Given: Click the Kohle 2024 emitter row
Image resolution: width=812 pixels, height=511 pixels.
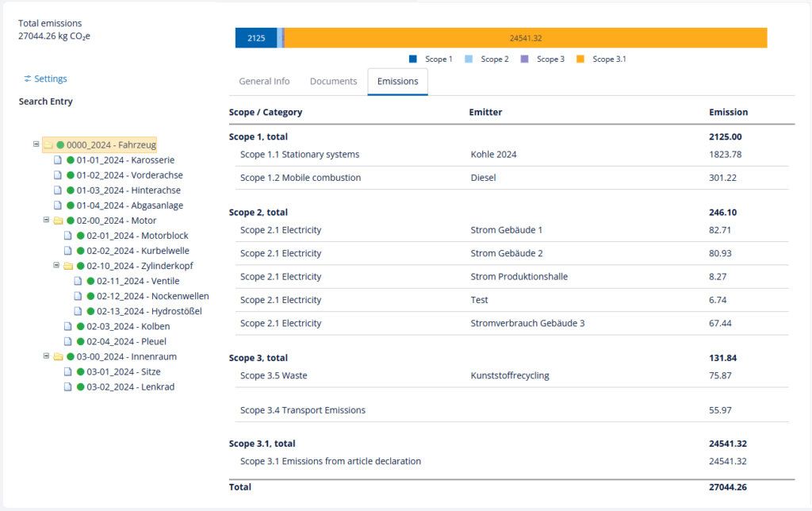Looking at the screenshot, I should coord(493,155).
